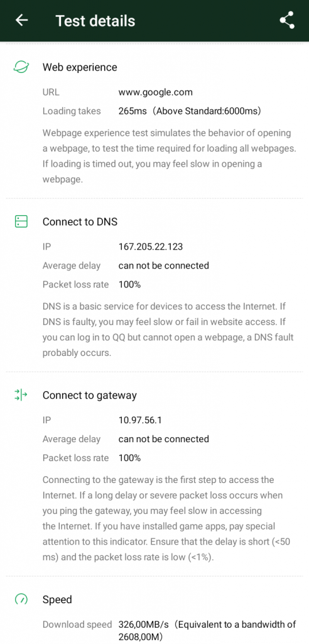Tap the webpage experience test description paragraph
Viewport: 309px width, 644px height.
pos(169,156)
